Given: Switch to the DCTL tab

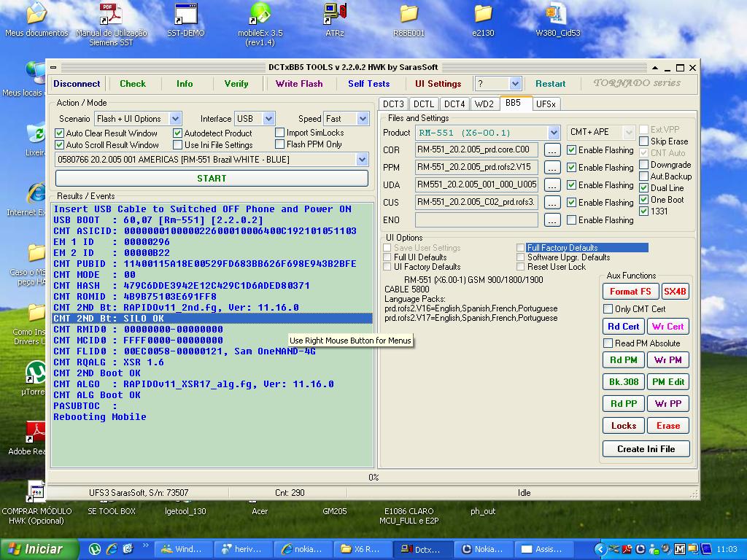Looking at the screenshot, I should click(x=424, y=104).
